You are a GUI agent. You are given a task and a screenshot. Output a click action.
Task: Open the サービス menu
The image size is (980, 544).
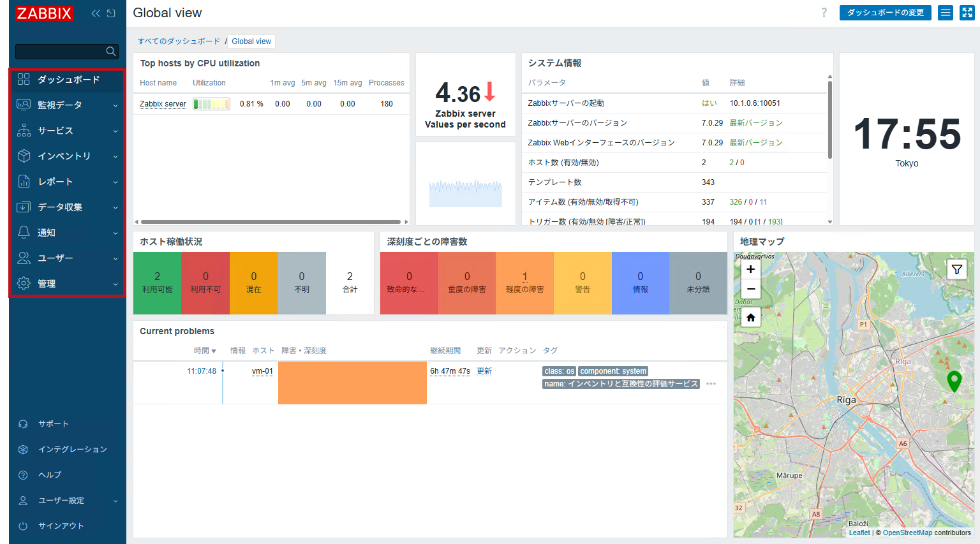coord(66,131)
